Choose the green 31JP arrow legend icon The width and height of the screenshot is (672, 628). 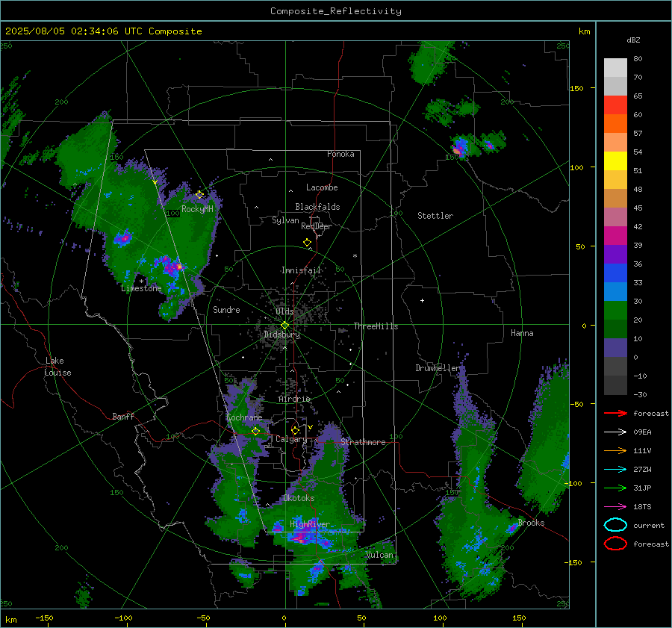(x=615, y=488)
